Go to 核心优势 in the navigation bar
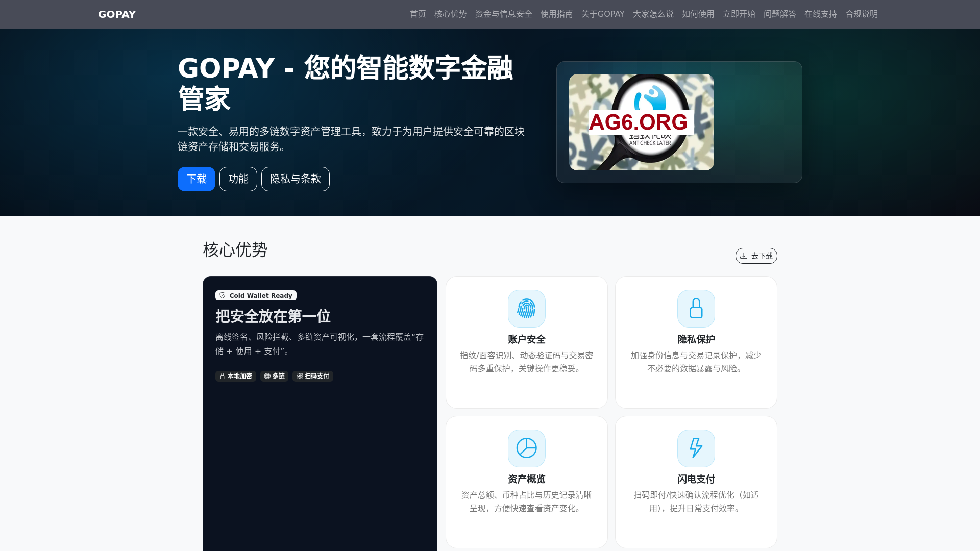The height and width of the screenshot is (551, 980). click(x=450, y=14)
